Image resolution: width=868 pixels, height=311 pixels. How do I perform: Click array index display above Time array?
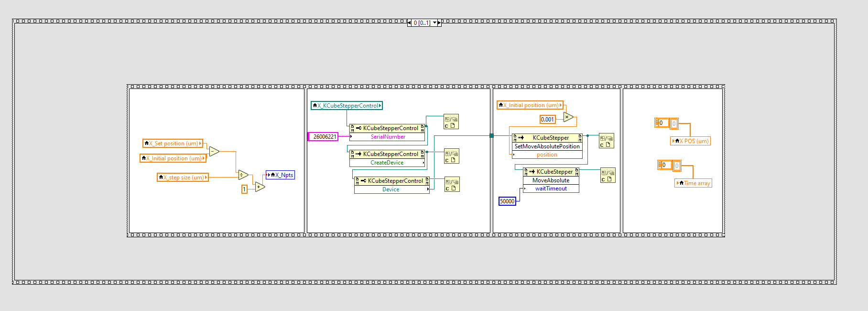pyautogui.click(x=664, y=165)
